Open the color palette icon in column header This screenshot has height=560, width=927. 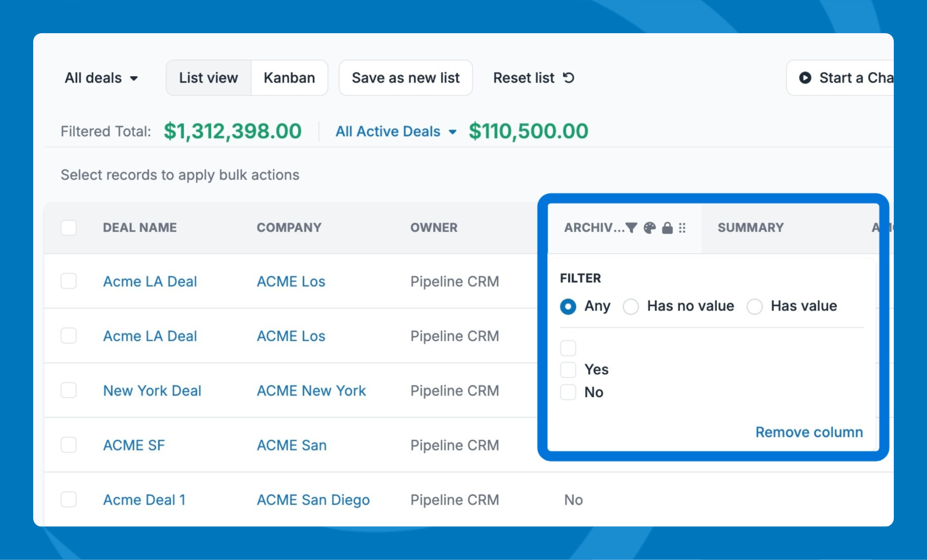coord(649,228)
